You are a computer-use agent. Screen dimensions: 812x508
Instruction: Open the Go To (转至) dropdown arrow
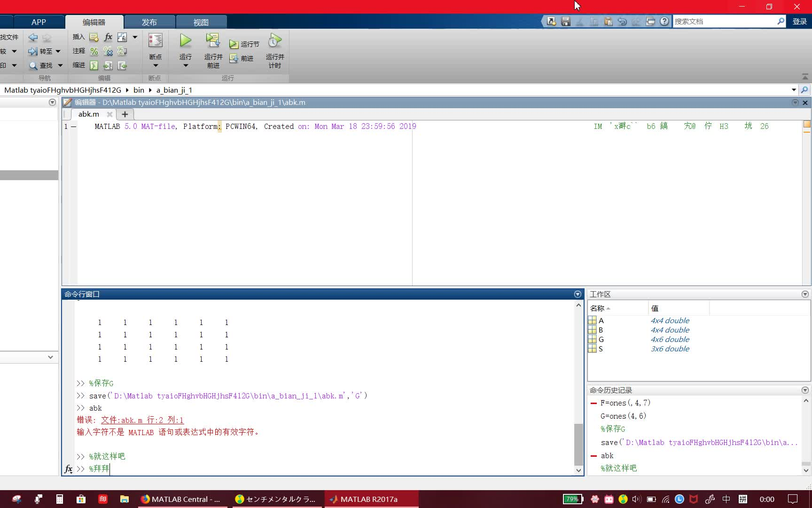(58, 51)
